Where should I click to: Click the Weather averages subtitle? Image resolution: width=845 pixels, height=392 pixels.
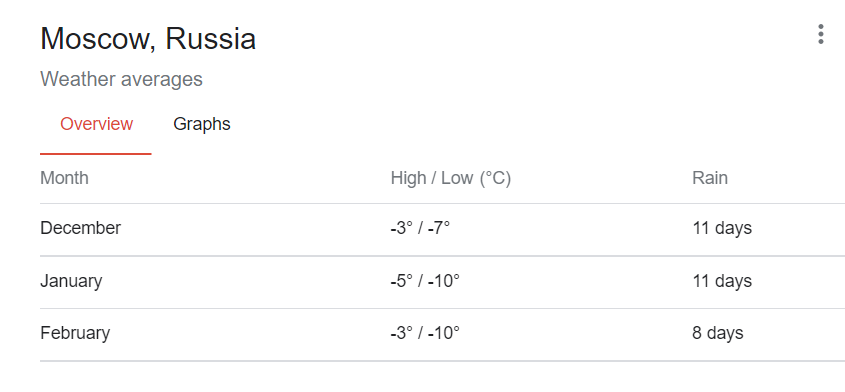click(121, 79)
